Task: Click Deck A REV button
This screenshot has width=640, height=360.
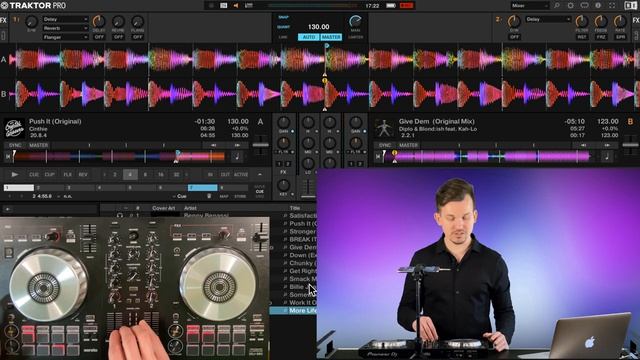Action: [83, 174]
